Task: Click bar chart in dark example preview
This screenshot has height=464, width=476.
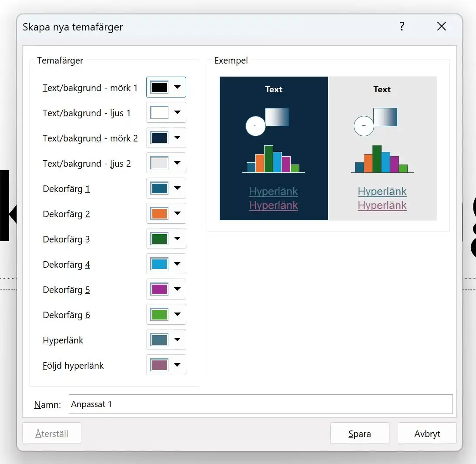Action: click(x=274, y=159)
